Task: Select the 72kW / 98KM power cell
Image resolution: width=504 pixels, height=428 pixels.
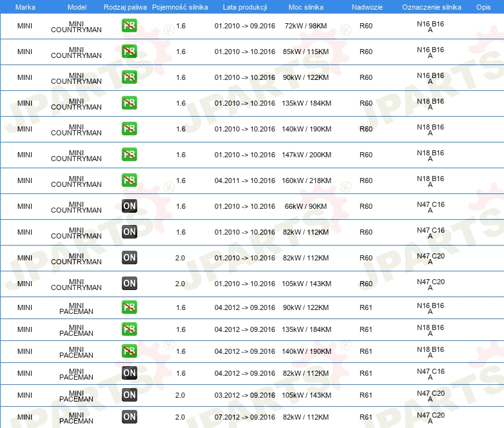Action: (305, 26)
